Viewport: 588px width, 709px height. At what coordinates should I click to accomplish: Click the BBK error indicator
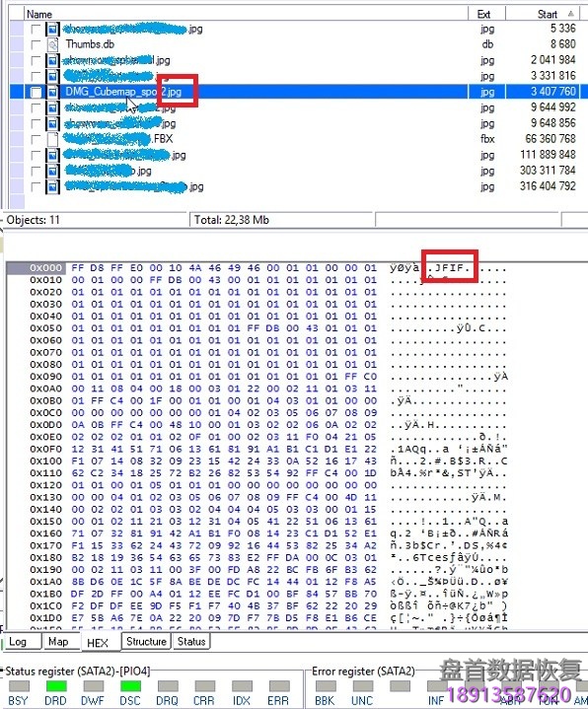click(326, 686)
